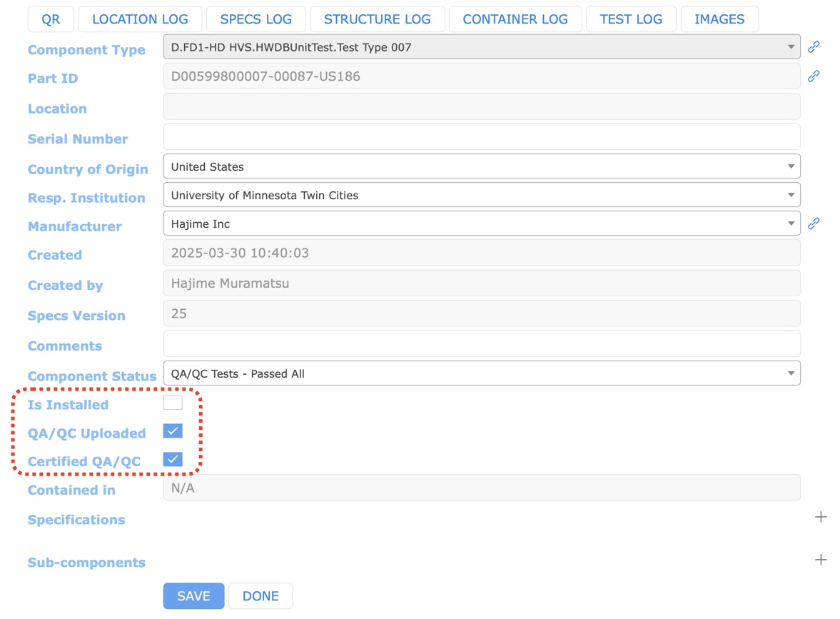This screenshot has width=840, height=619.
Task: Expand Sub-components with the plus icon
Action: 821,560
